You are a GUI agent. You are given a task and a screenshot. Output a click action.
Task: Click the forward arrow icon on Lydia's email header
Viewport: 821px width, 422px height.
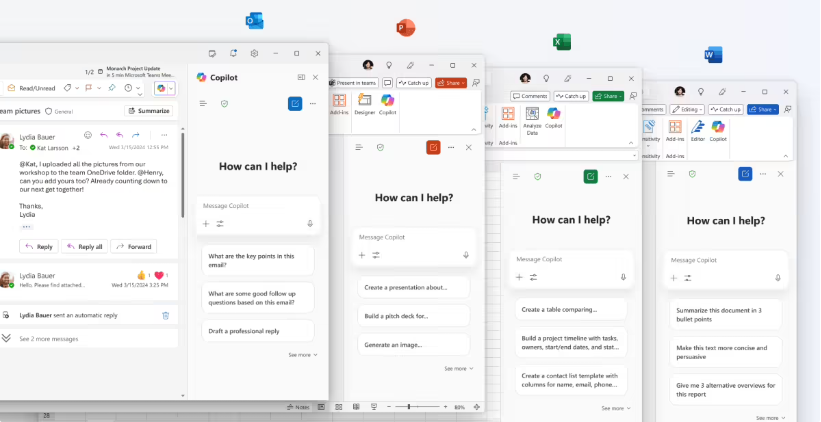[x=136, y=135]
